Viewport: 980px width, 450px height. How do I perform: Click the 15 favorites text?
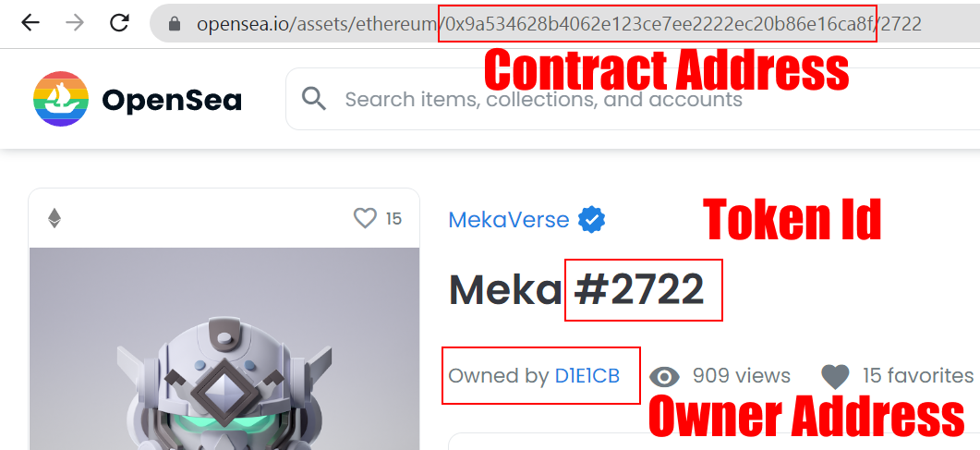pyautogui.click(x=918, y=375)
